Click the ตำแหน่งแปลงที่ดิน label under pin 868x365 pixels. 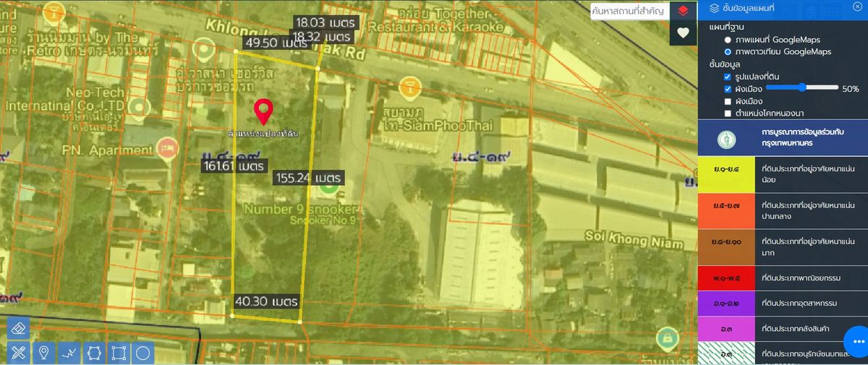tap(263, 134)
